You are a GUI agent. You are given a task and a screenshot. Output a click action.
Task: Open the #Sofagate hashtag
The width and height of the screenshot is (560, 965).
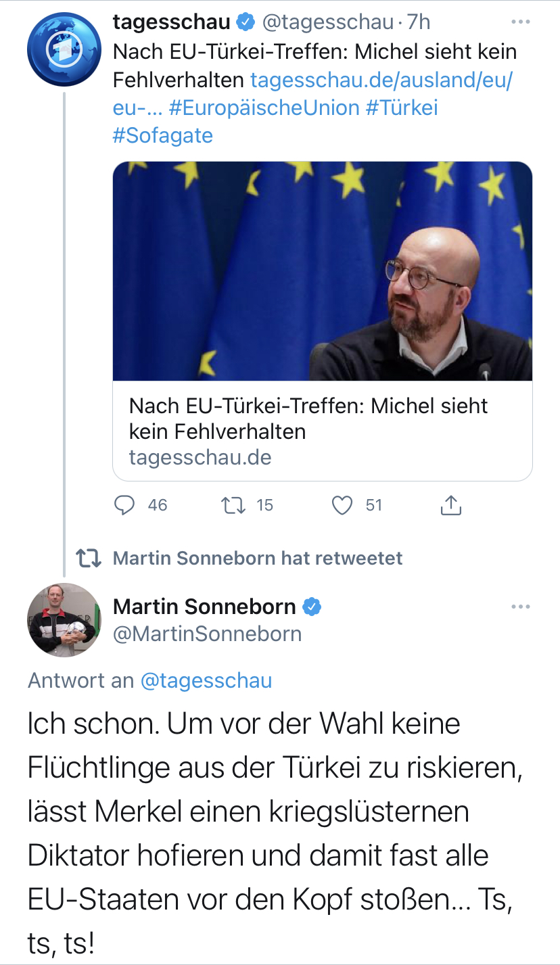(x=162, y=135)
